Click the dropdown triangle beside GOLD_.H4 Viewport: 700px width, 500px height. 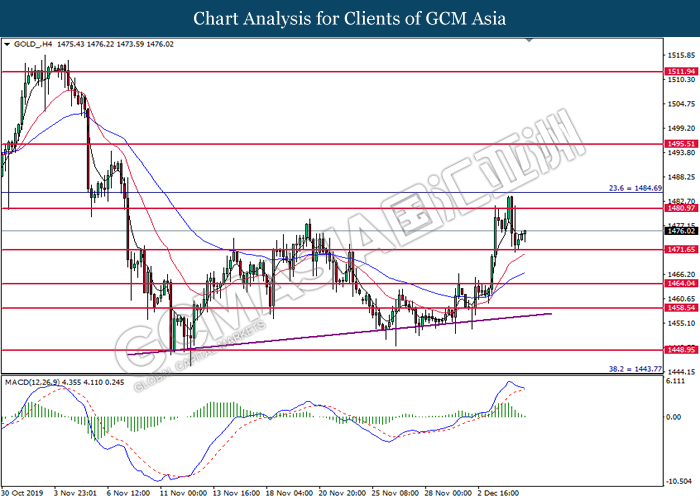(x=7, y=44)
